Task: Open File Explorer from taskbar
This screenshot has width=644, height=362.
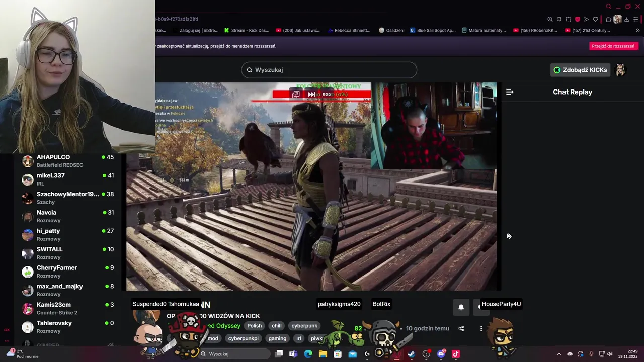Action: [x=323, y=354]
